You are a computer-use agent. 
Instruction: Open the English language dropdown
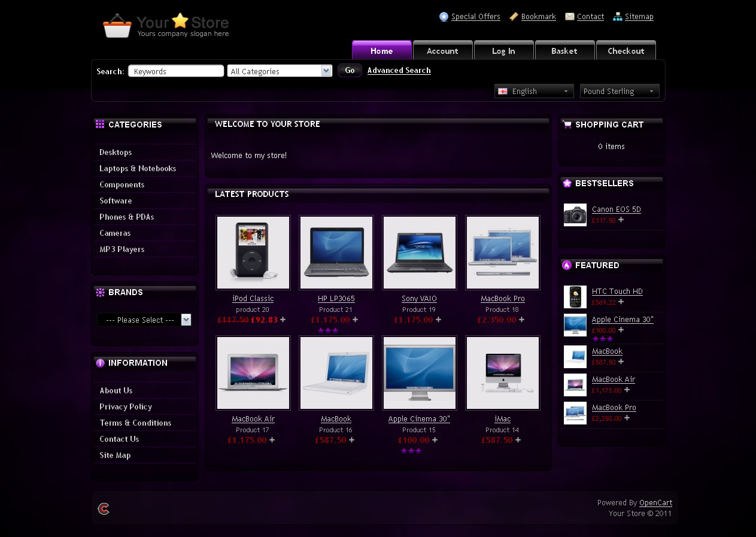pyautogui.click(x=534, y=91)
